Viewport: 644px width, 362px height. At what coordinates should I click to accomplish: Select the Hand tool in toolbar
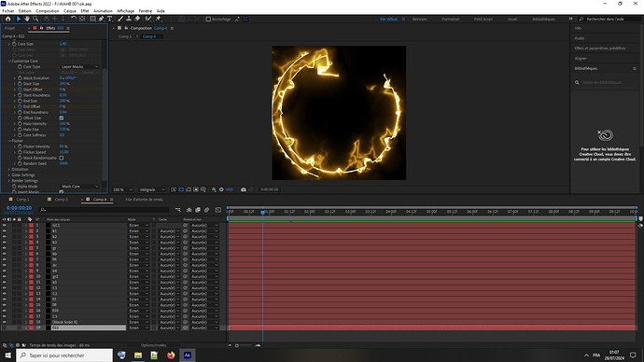coord(27,19)
